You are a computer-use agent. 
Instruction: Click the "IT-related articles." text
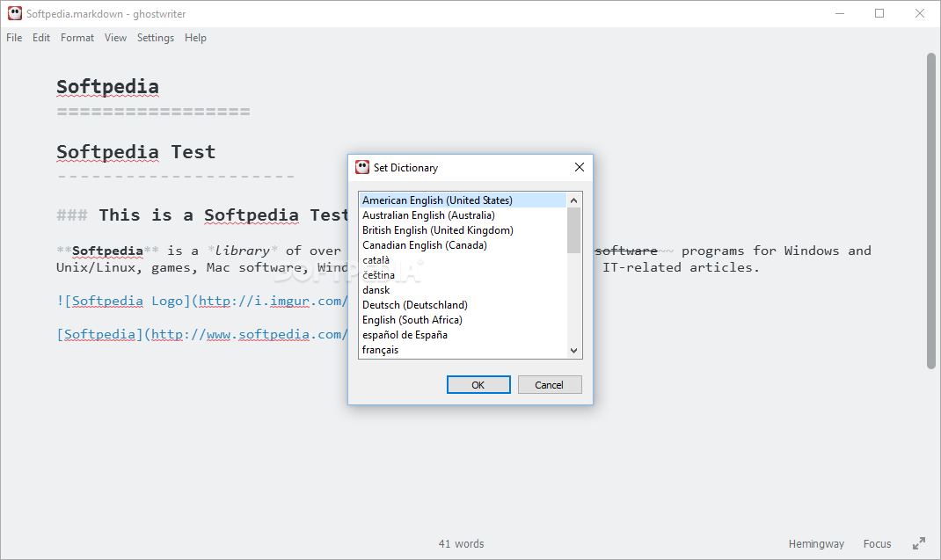[682, 268]
